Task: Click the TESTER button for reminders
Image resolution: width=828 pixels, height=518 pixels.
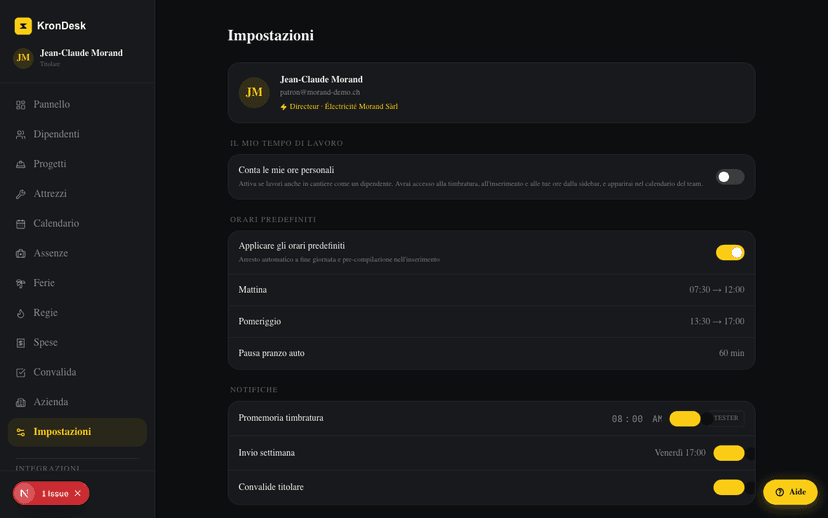Action: click(726, 418)
